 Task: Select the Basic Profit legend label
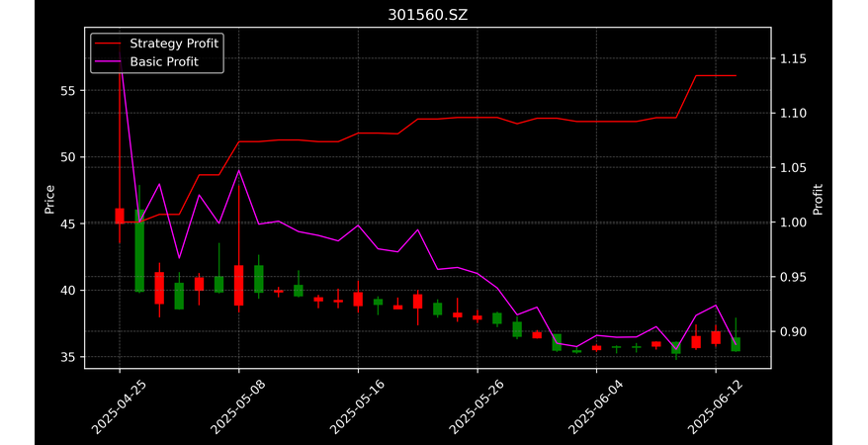(x=164, y=61)
